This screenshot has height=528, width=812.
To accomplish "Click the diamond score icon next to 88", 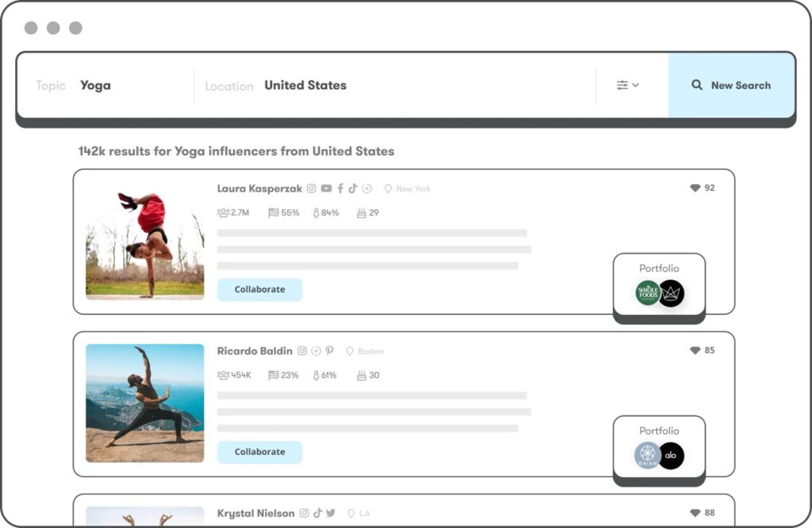I will (x=695, y=513).
